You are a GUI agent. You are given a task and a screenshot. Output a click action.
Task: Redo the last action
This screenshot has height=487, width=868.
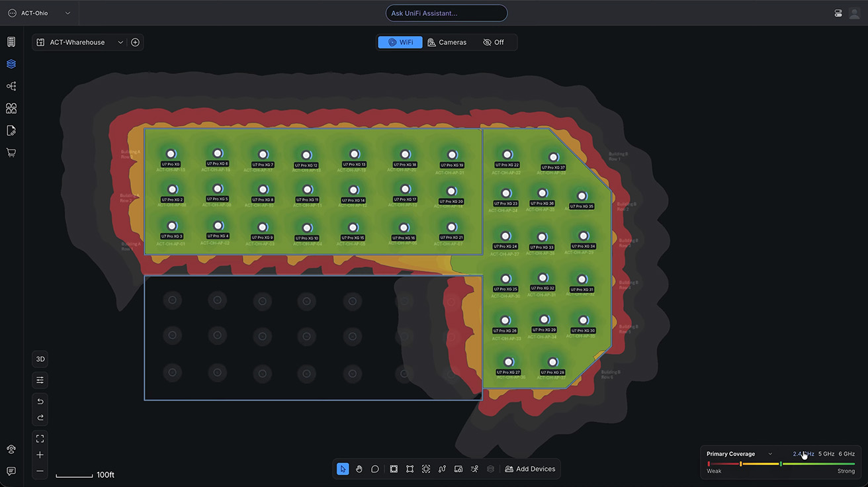40,418
